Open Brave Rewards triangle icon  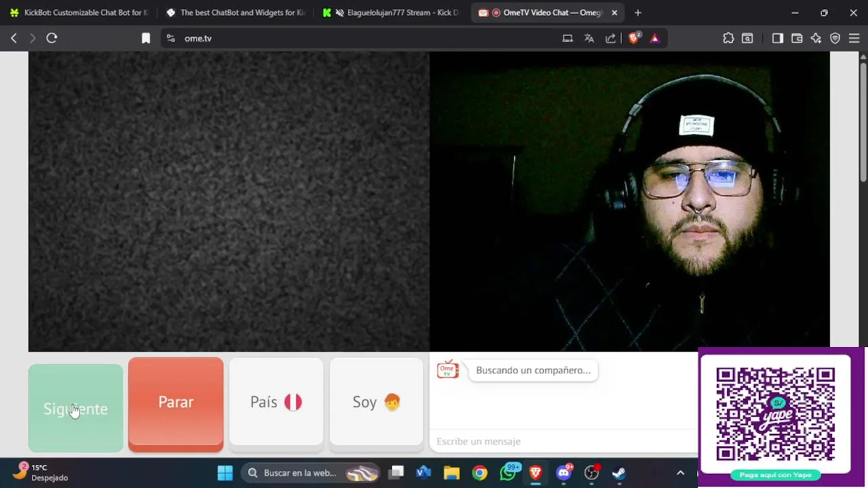point(654,39)
